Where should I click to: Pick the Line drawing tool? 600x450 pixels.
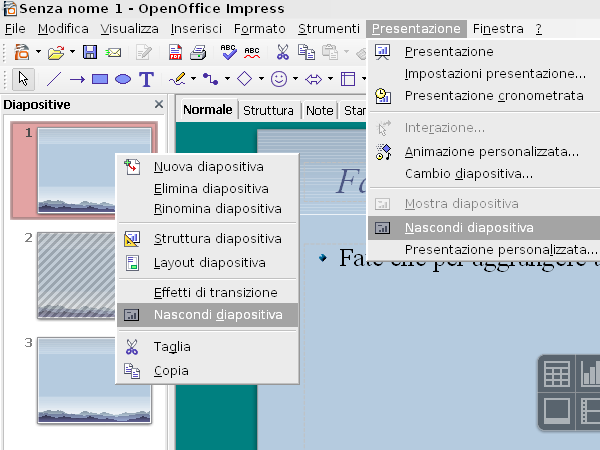point(54,79)
